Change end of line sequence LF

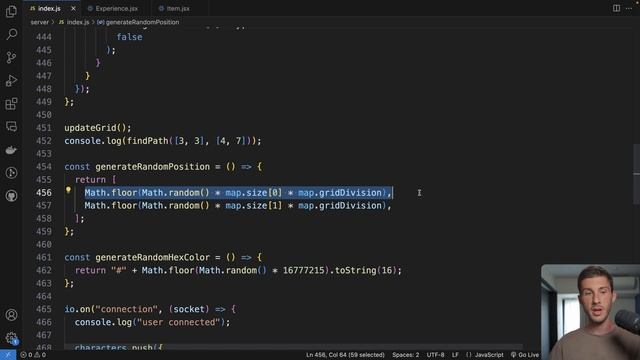click(x=455, y=355)
